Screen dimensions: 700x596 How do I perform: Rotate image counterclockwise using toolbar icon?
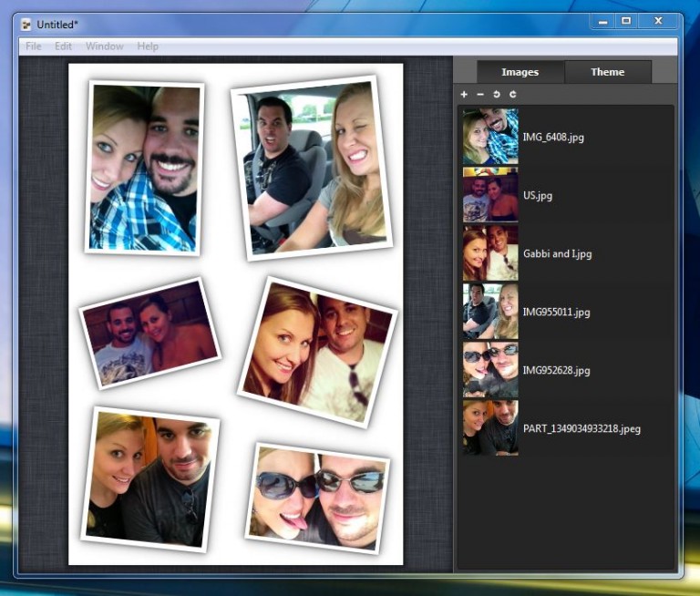(x=497, y=94)
